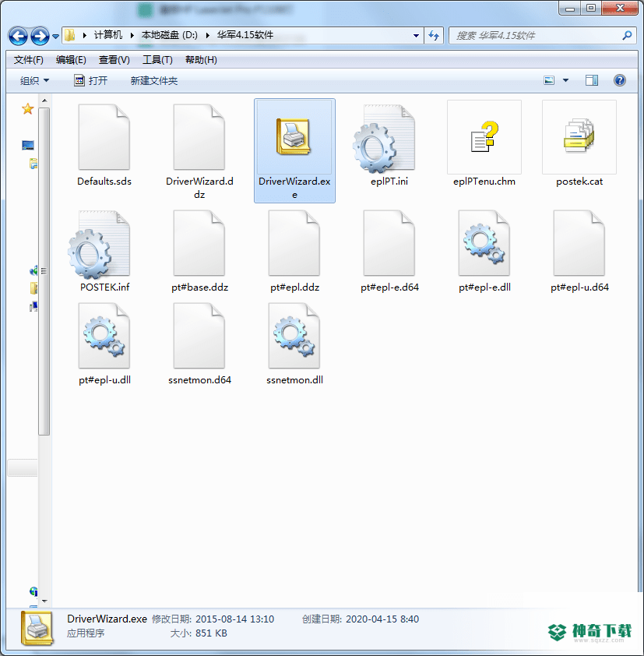The height and width of the screenshot is (656, 644).
Task: Open the Help question mark button
Action: pos(620,80)
